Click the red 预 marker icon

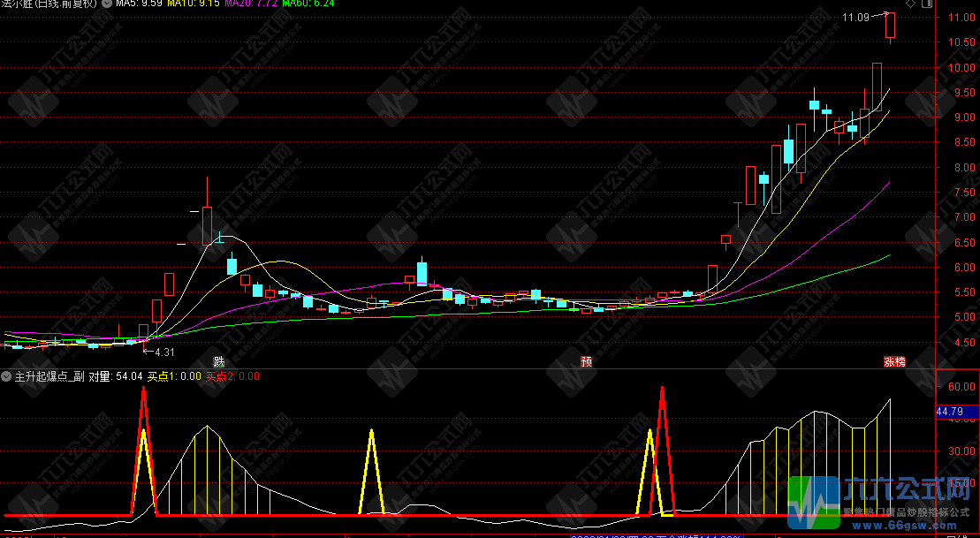[586, 361]
